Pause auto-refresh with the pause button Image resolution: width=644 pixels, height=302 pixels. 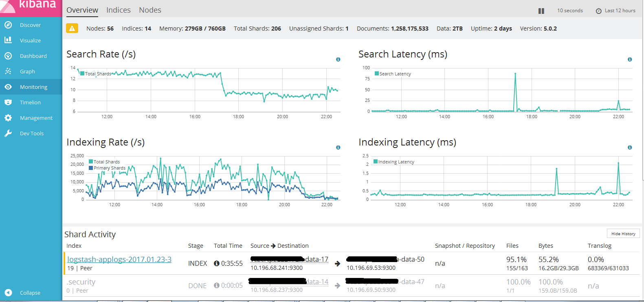(541, 11)
